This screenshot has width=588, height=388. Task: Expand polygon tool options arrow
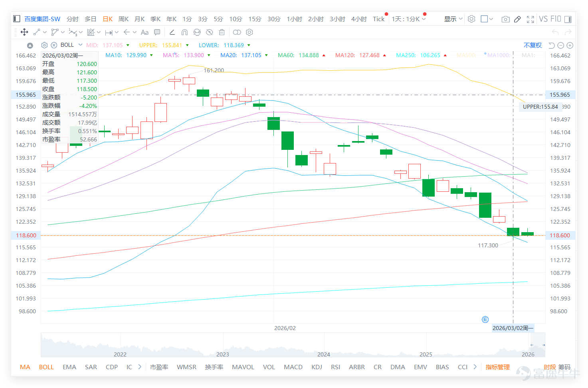point(63,32)
